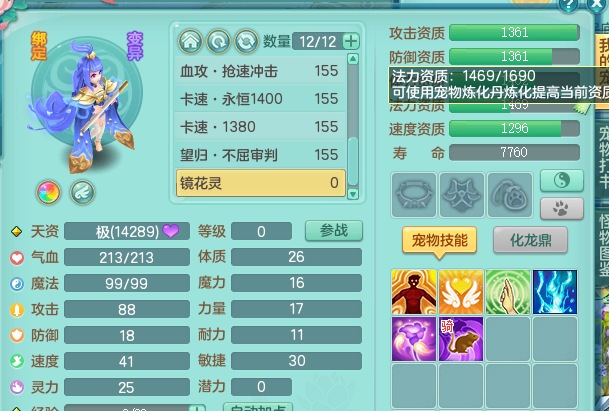Screen dimensions: 609x411
Task: Click the yin-yang button
Action: pos(562,181)
